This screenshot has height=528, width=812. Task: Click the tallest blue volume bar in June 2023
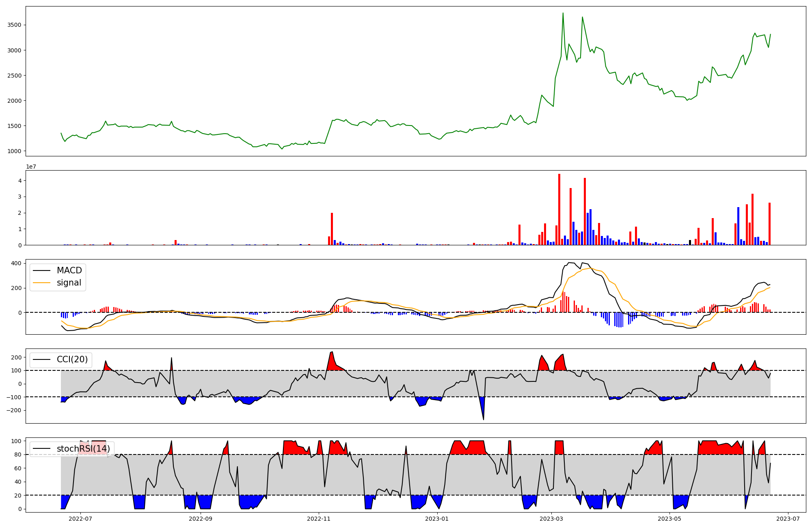pos(738,226)
